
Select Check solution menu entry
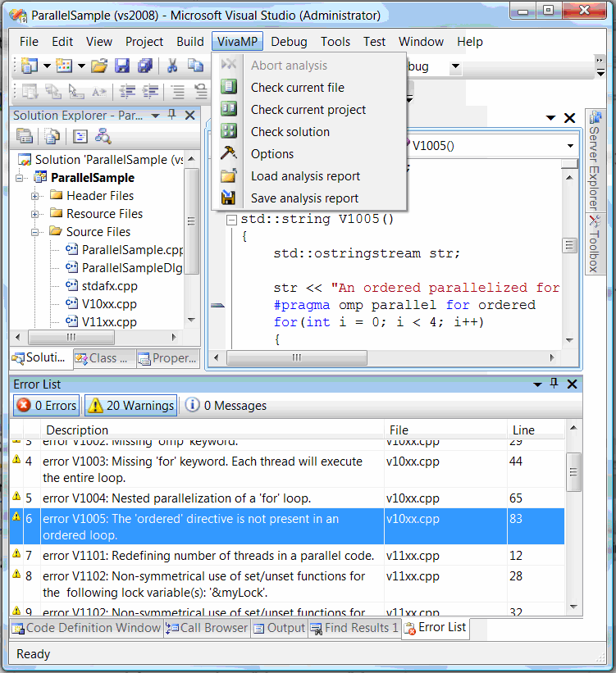[x=309, y=131]
